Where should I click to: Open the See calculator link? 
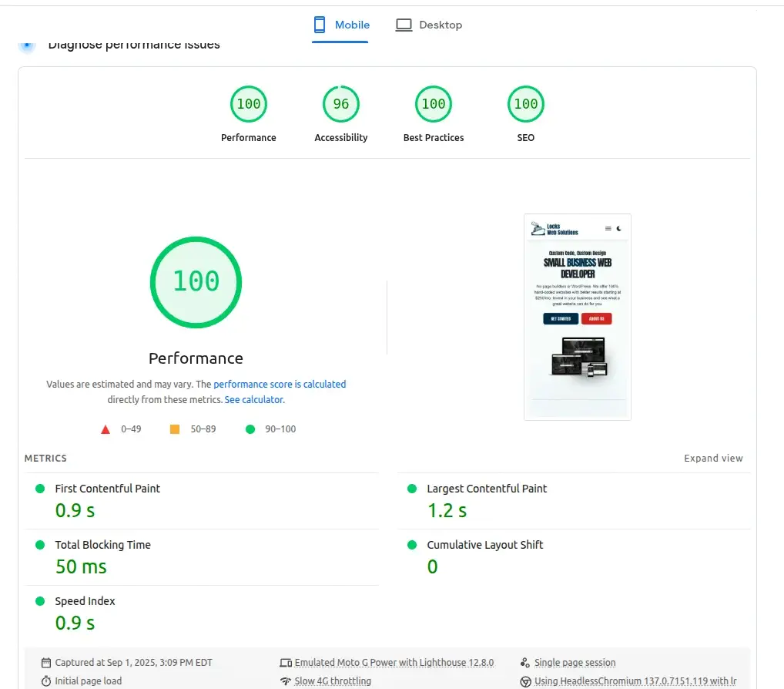(x=254, y=399)
